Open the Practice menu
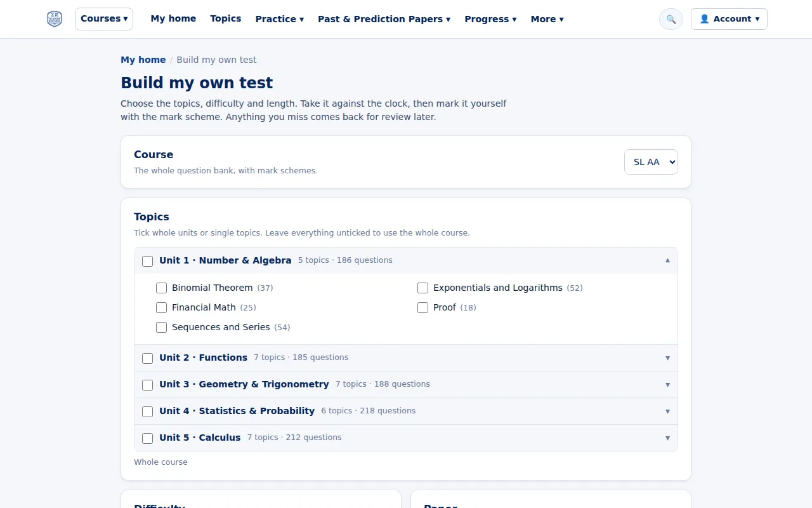The width and height of the screenshot is (812, 508). [x=280, y=19]
